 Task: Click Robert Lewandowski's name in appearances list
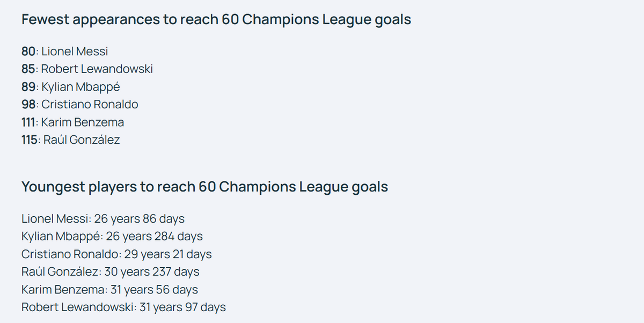(97, 69)
